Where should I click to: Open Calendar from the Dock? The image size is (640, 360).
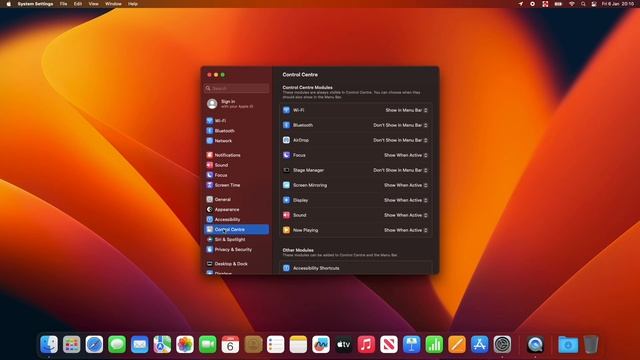230,344
